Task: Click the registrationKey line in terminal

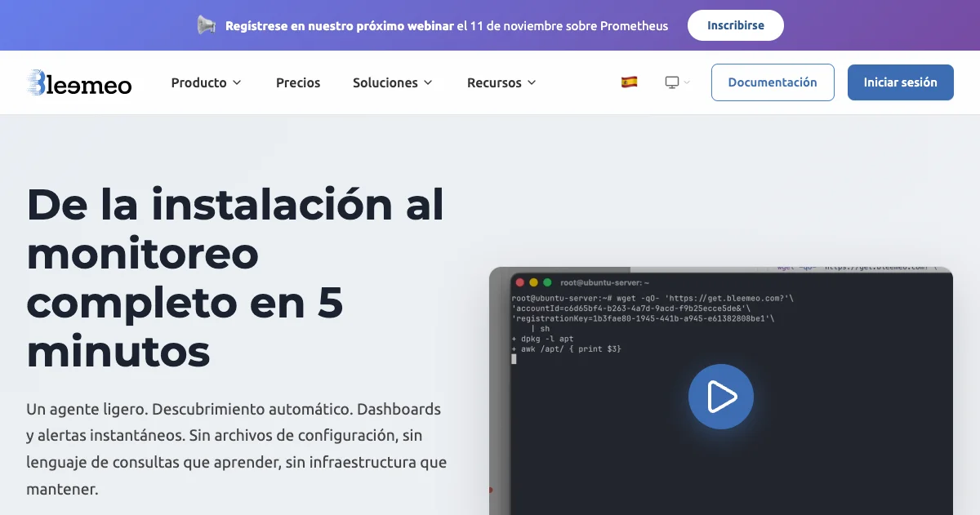Action: pos(644,318)
